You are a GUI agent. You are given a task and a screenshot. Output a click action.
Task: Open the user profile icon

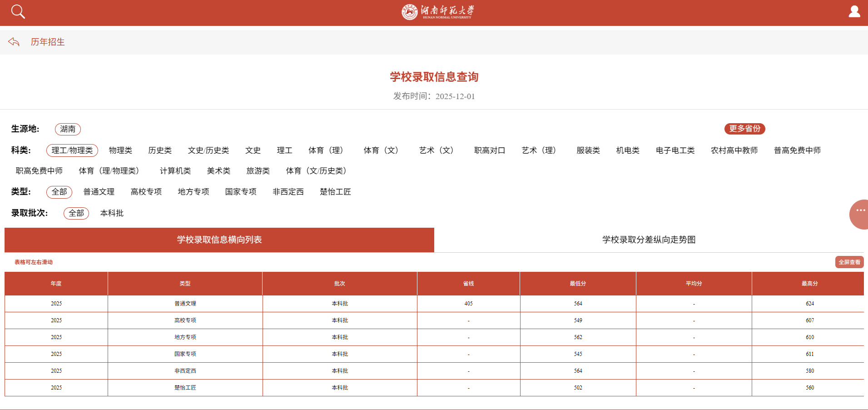coord(854,11)
